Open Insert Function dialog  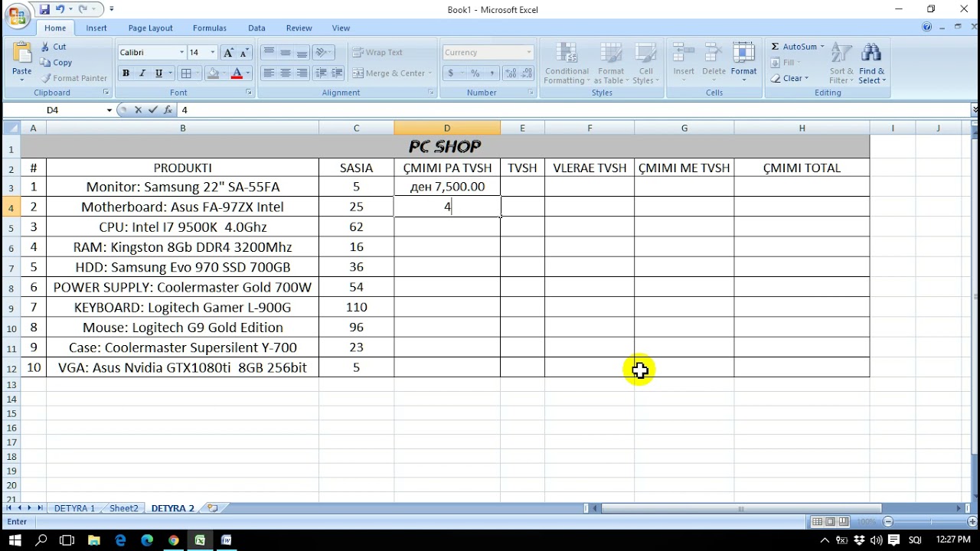coord(168,110)
